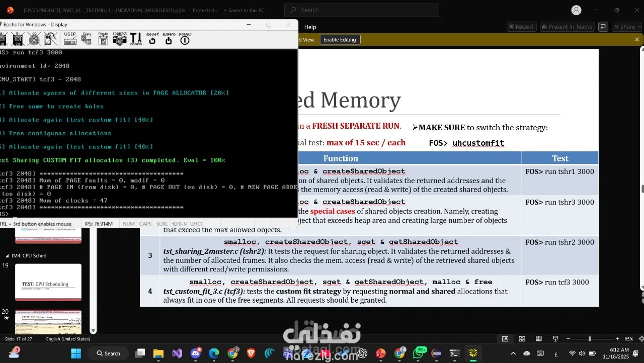Screen dimensions: 644x363
Task: Click the zoom out minus button
Action: [568, 339]
